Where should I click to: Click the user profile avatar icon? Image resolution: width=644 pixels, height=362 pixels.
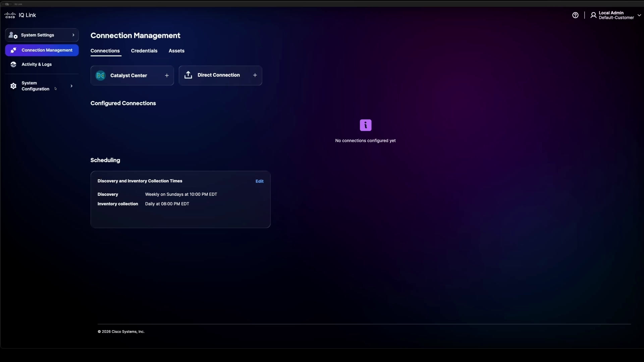click(x=593, y=15)
